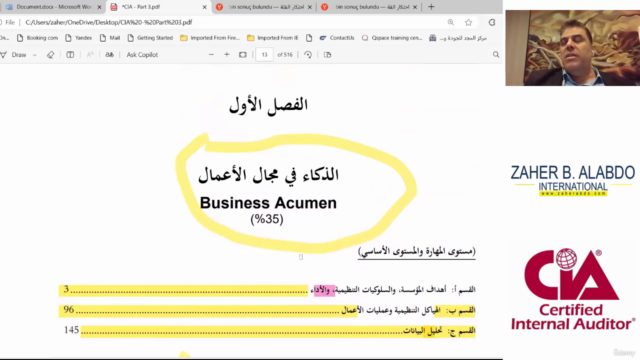
Task: Click the Rotate icon in PDF toolbar
Action: coord(308,55)
